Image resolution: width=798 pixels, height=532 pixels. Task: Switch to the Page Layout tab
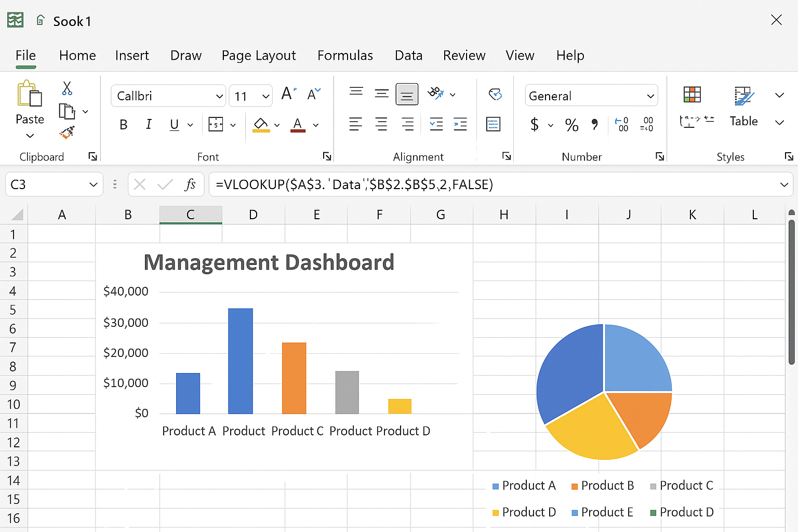[x=258, y=56]
